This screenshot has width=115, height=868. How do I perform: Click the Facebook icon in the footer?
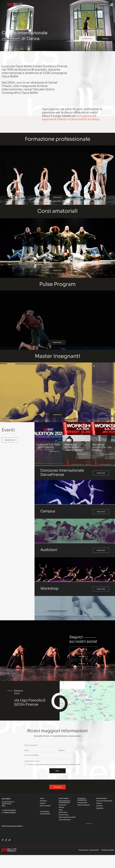tap(2, 840)
